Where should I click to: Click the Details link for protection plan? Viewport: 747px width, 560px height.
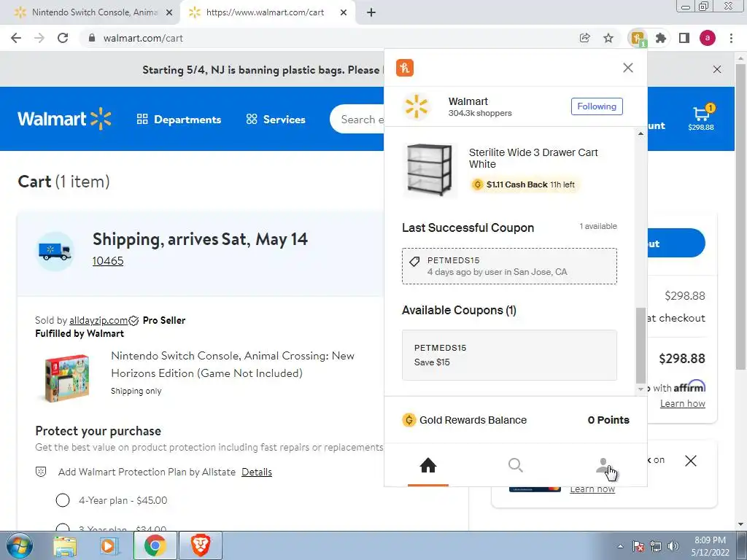pos(257,472)
